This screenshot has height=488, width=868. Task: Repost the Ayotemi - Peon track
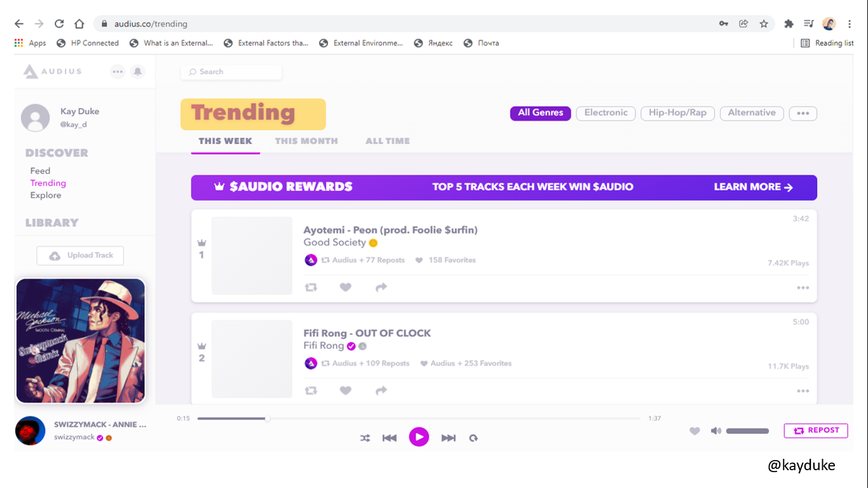point(311,287)
